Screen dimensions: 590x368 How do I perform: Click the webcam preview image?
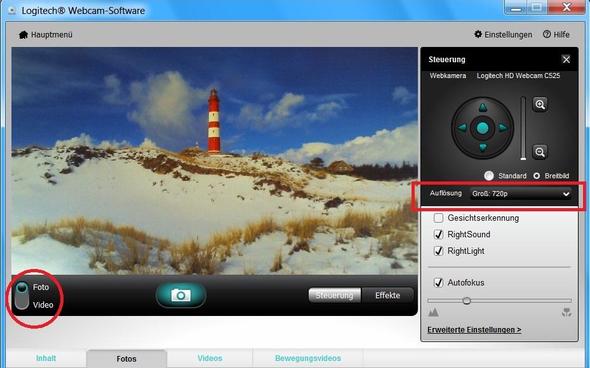coord(214,161)
